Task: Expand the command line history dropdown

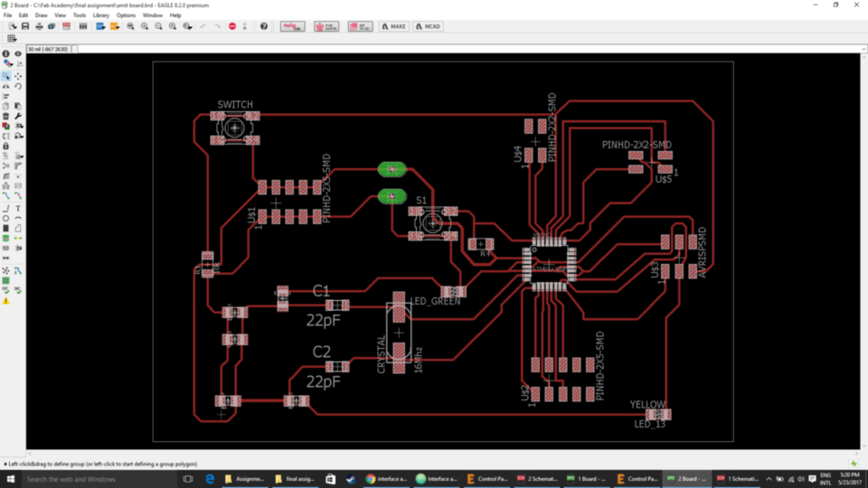Action: (863, 49)
